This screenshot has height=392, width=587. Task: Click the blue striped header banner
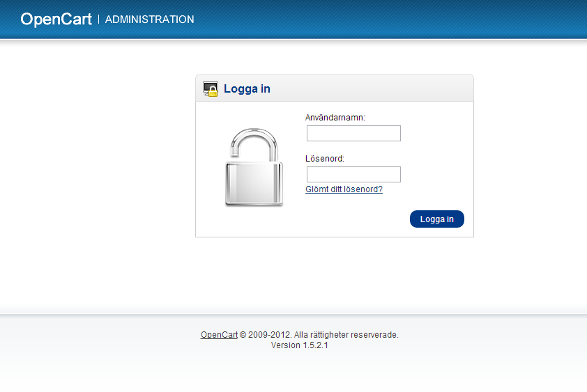pyautogui.click(x=374, y=19)
